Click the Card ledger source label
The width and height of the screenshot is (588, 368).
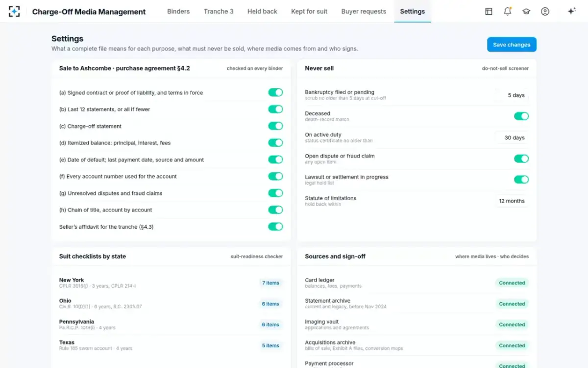pos(319,280)
